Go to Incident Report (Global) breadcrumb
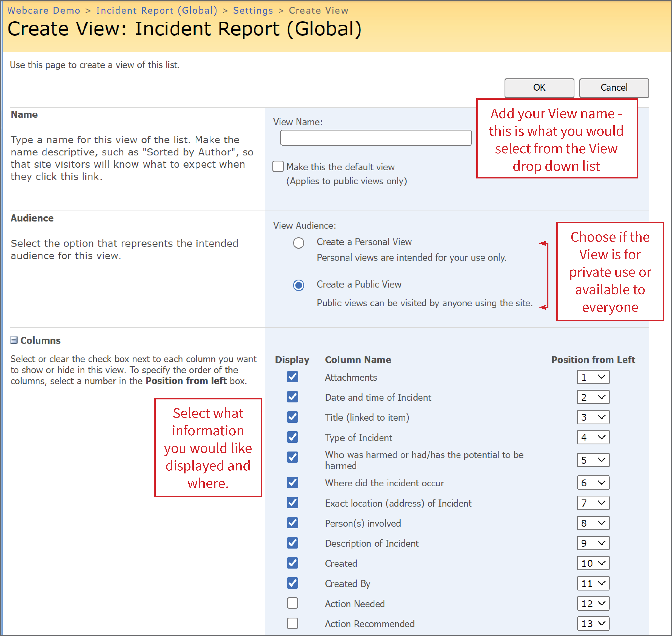672x636 pixels. point(156,10)
